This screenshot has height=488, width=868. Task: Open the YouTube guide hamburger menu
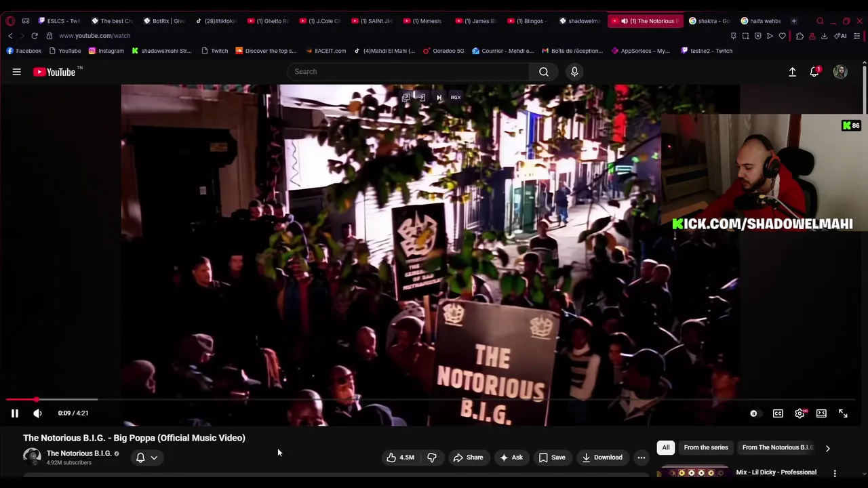point(16,72)
